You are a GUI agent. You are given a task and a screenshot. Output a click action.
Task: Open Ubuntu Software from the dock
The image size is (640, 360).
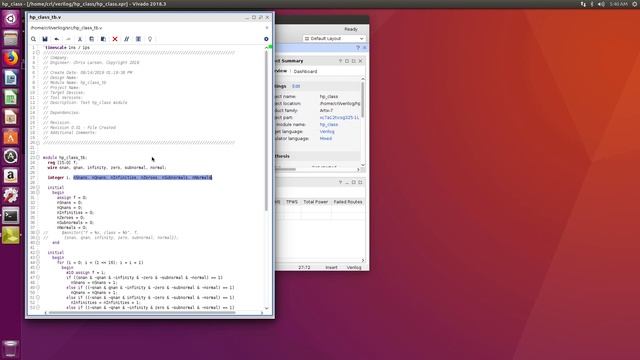pyautogui.click(x=11, y=136)
